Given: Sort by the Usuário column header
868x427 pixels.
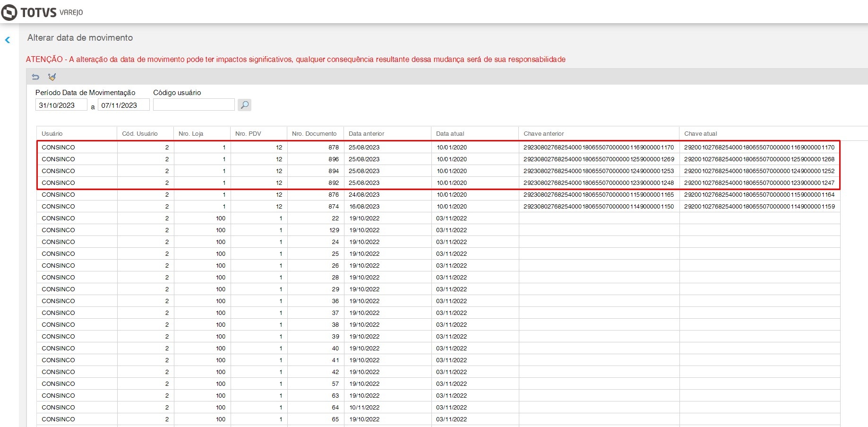Looking at the screenshot, I should [x=77, y=133].
